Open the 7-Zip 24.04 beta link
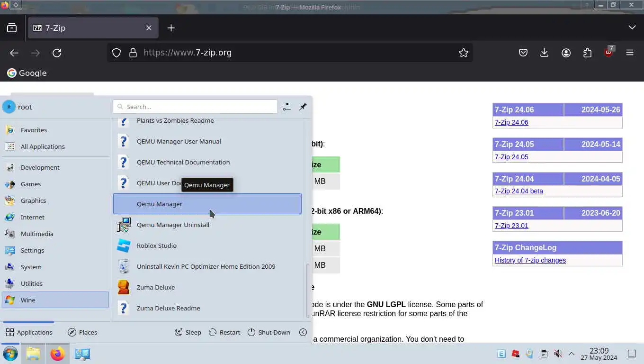This screenshot has width=644, height=364. (x=519, y=191)
